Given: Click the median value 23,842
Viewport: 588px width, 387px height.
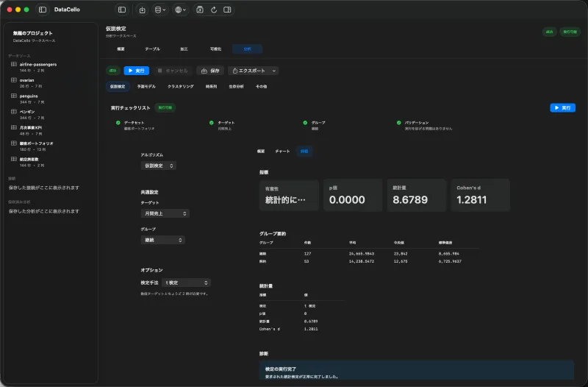Looking at the screenshot, I should (x=401, y=254).
